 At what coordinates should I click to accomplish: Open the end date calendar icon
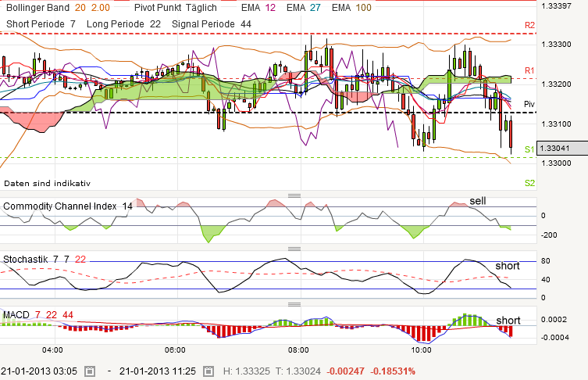tap(208, 371)
